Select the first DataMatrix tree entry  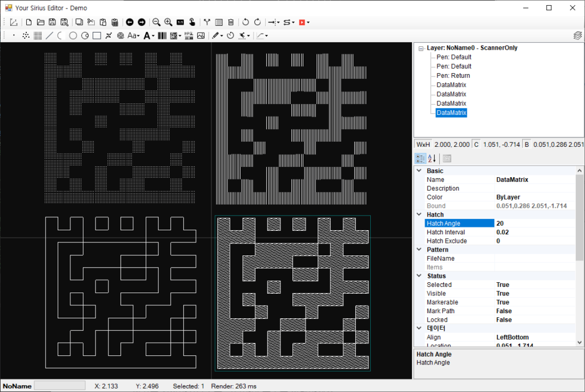click(x=451, y=85)
